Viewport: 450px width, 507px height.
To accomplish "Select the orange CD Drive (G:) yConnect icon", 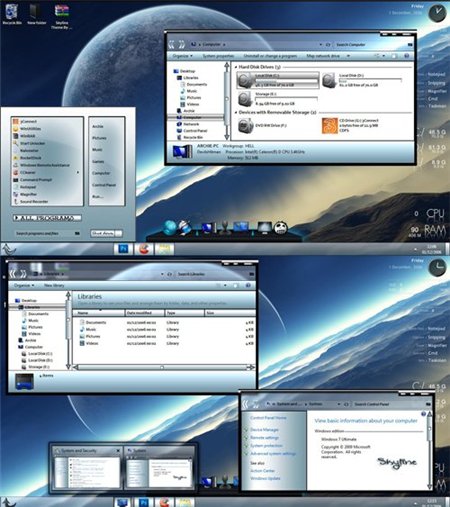I will point(329,126).
